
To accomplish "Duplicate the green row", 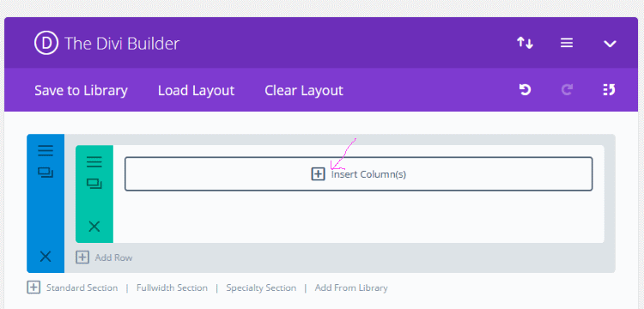I will tap(94, 184).
